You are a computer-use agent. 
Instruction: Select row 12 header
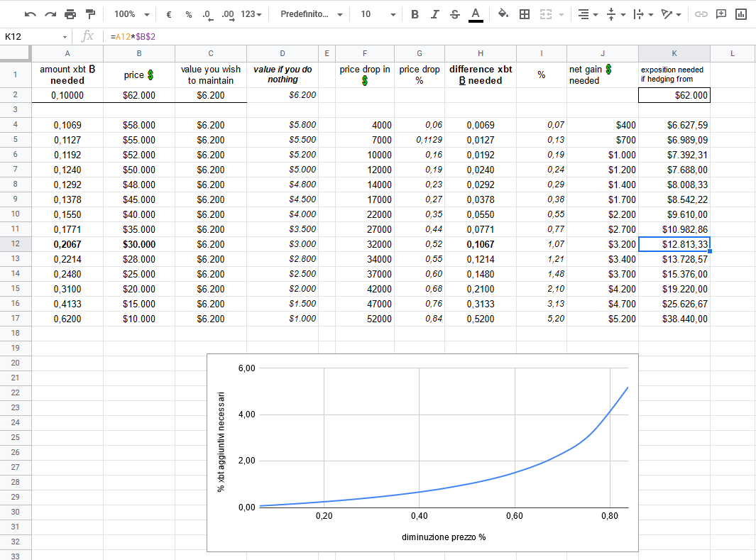(16, 244)
